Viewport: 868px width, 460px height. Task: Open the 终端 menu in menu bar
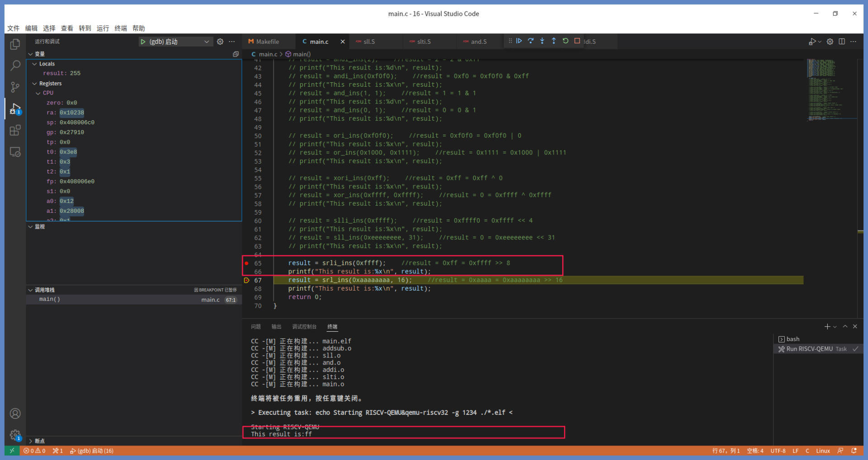click(x=121, y=28)
